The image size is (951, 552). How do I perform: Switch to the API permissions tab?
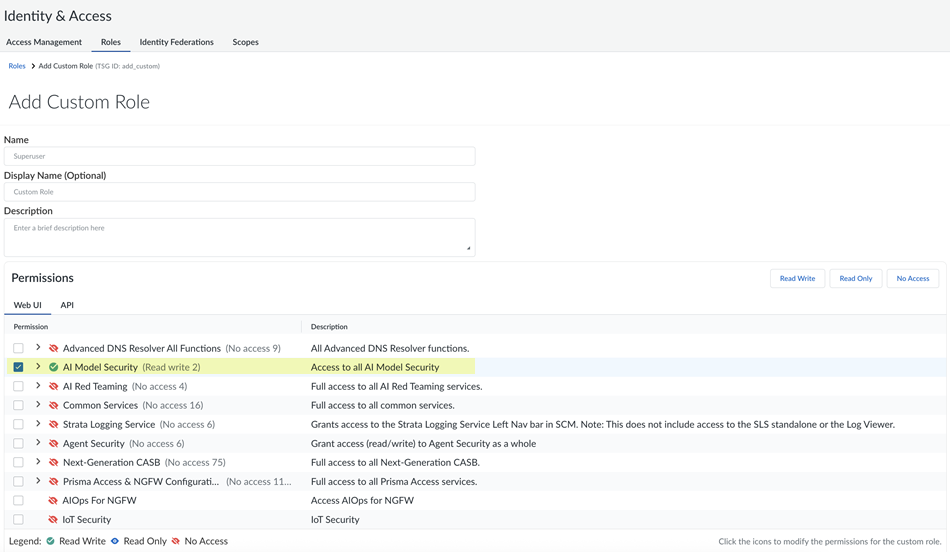click(67, 305)
